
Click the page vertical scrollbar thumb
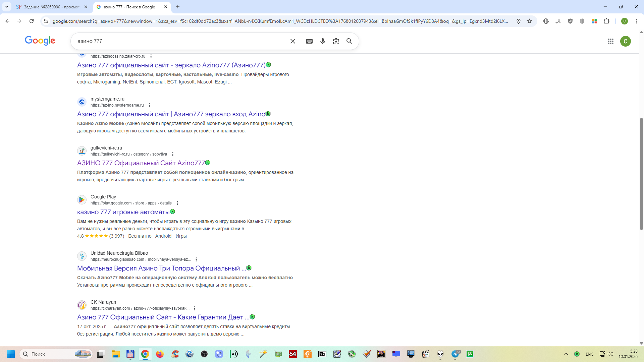click(641, 174)
